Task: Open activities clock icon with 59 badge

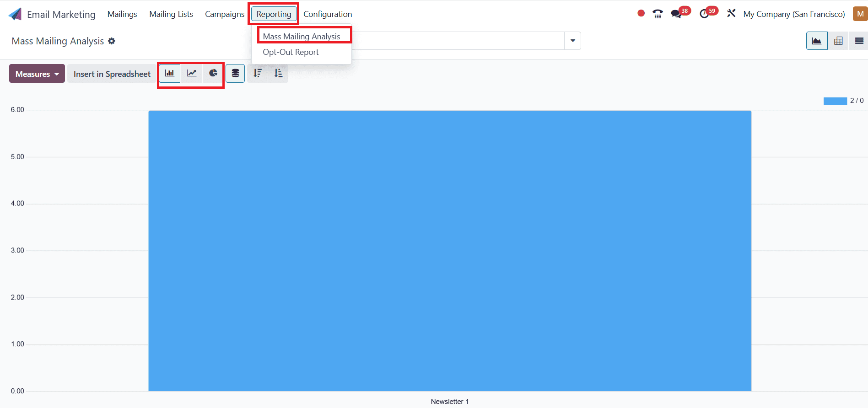Action: [x=704, y=14]
